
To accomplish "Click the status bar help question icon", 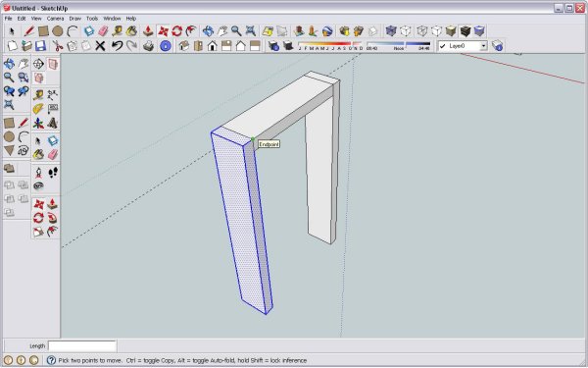I will click(x=51, y=360).
